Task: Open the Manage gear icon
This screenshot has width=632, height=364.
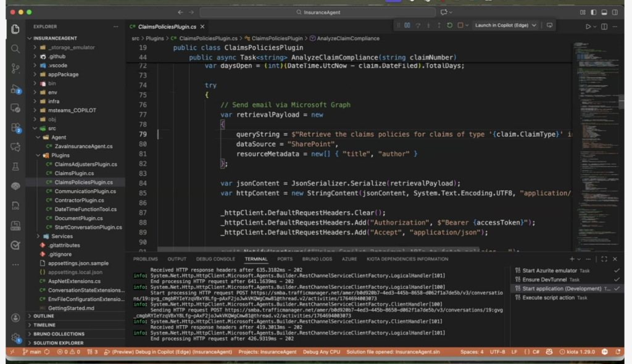Action: coord(15,337)
